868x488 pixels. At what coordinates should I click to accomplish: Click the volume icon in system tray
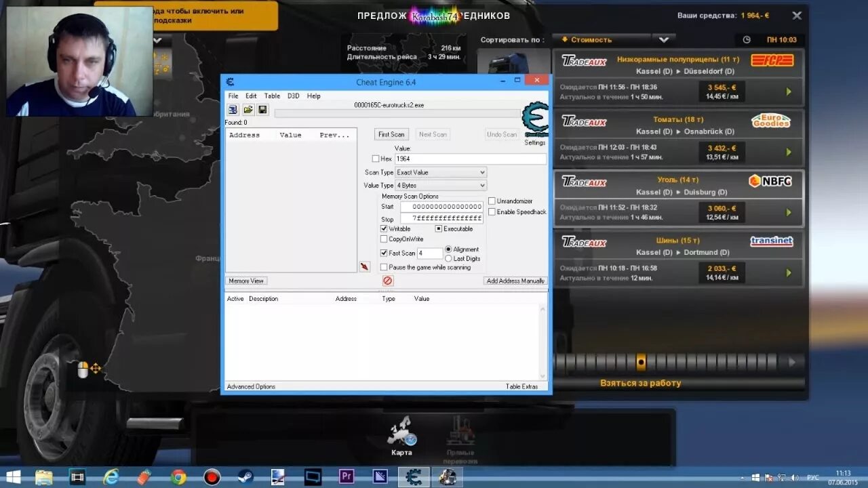[x=794, y=477]
